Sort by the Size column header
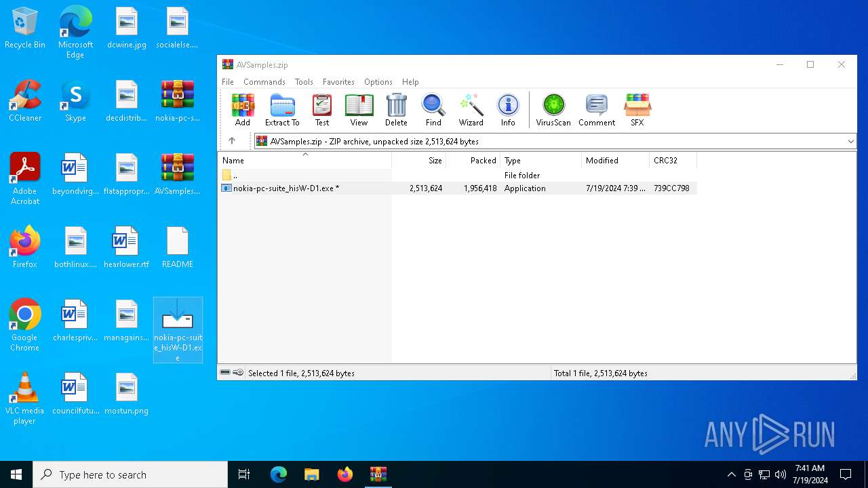The height and width of the screenshot is (488, 868). [419, 161]
